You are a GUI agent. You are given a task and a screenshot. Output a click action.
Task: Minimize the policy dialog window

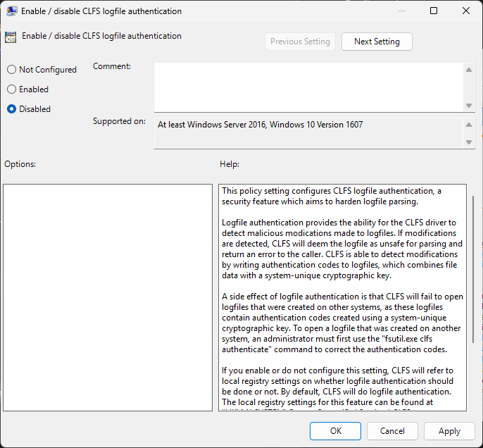pos(401,11)
